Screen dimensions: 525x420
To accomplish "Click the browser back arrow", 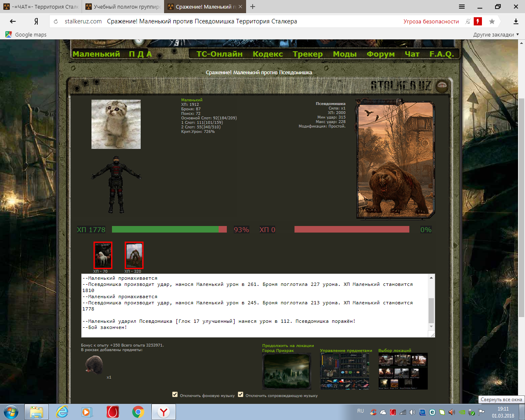I will coord(13,21).
